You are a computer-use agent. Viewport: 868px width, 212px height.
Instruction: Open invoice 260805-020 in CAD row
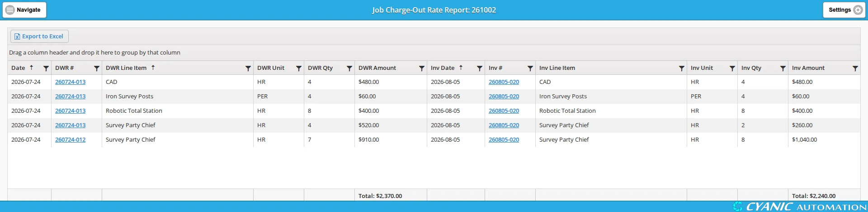[x=504, y=82]
